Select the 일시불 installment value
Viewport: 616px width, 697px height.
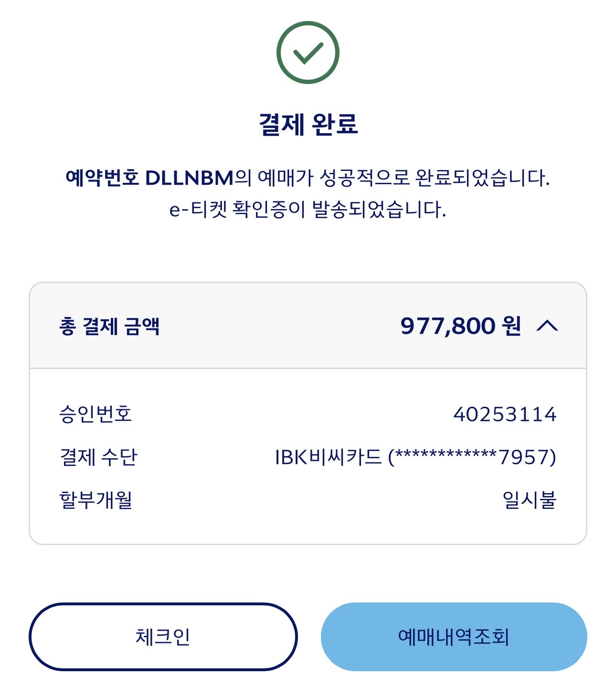click(529, 500)
